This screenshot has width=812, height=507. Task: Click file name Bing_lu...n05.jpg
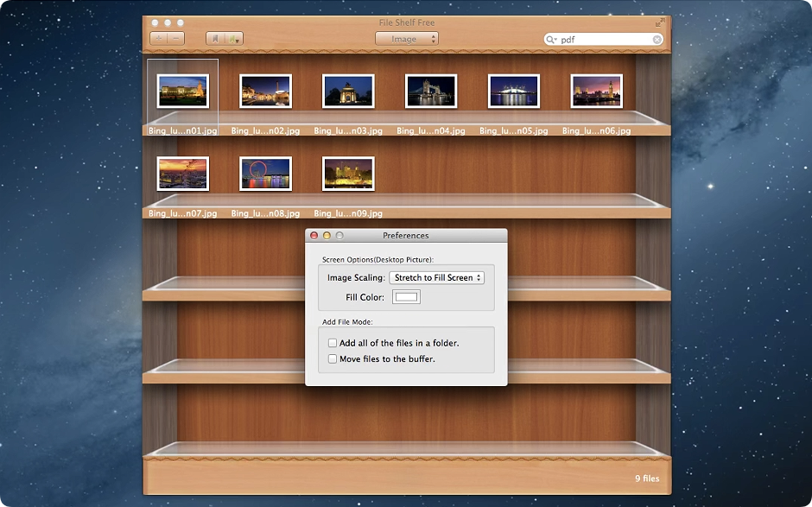(514, 130)
